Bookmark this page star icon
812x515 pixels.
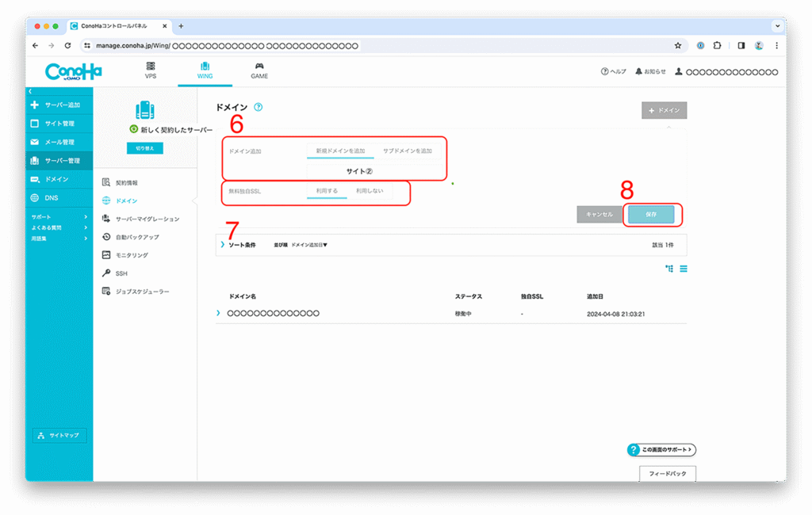[x=678, y=45]
